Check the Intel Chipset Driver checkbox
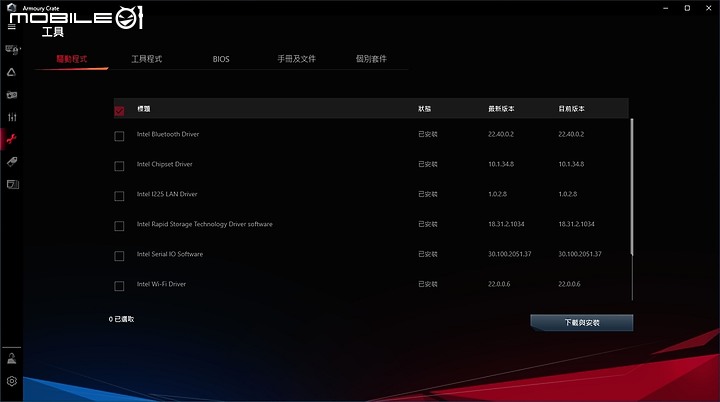720x402 pixels. [119, 166]
